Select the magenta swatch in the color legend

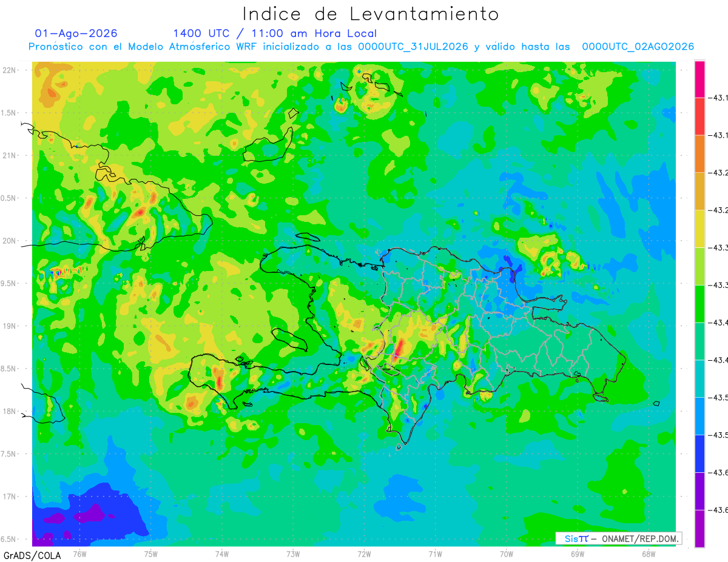pyautogui.click(x=699, y=79)
